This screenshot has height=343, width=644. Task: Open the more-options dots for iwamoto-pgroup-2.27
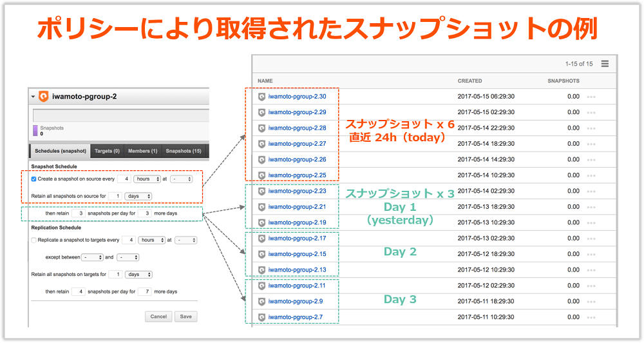(591, 144)
